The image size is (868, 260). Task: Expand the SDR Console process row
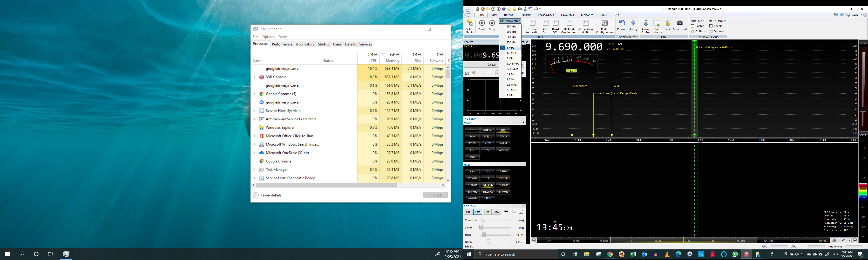pyautogui.click(x=254, y=77)
